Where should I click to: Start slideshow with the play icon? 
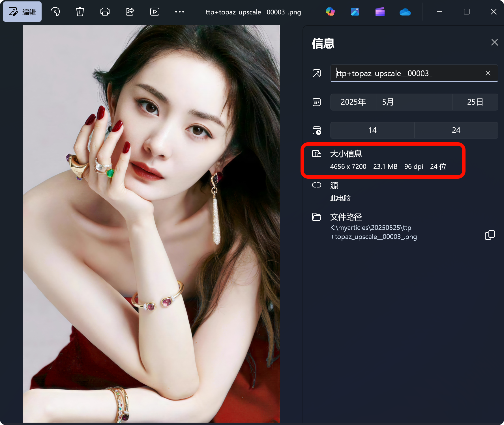155,12
